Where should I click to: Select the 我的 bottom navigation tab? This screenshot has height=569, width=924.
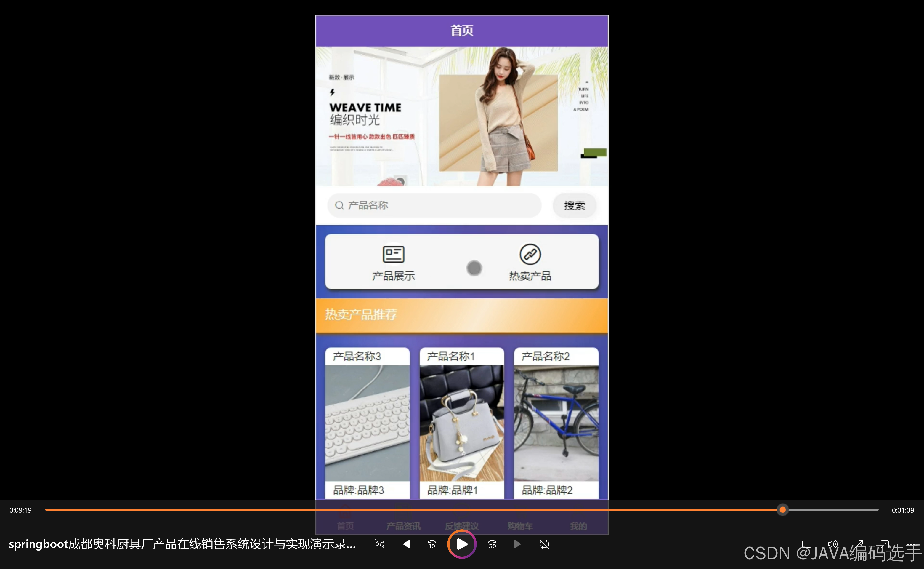(x=578, y=518)
